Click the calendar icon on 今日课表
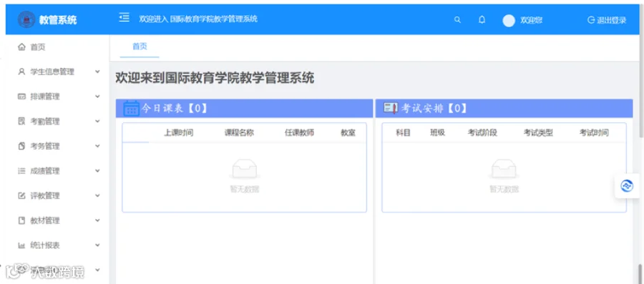The image size is (644, 284). pyautogui.click(x=132, y=108)
